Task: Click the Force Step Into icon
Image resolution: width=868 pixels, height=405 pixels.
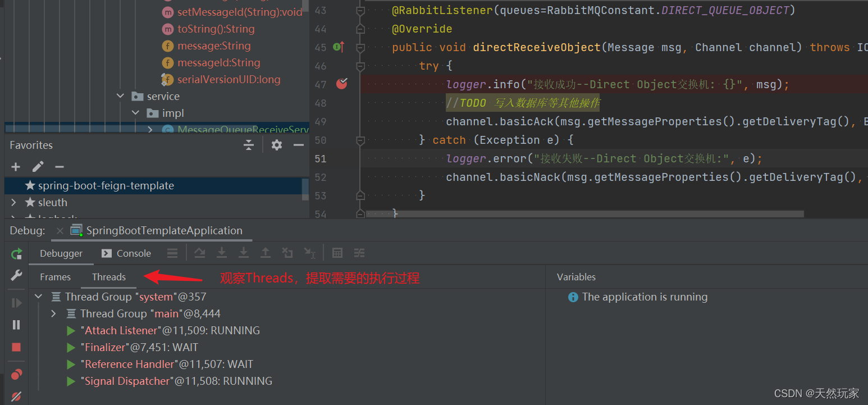Action: [x=243, y=253]
